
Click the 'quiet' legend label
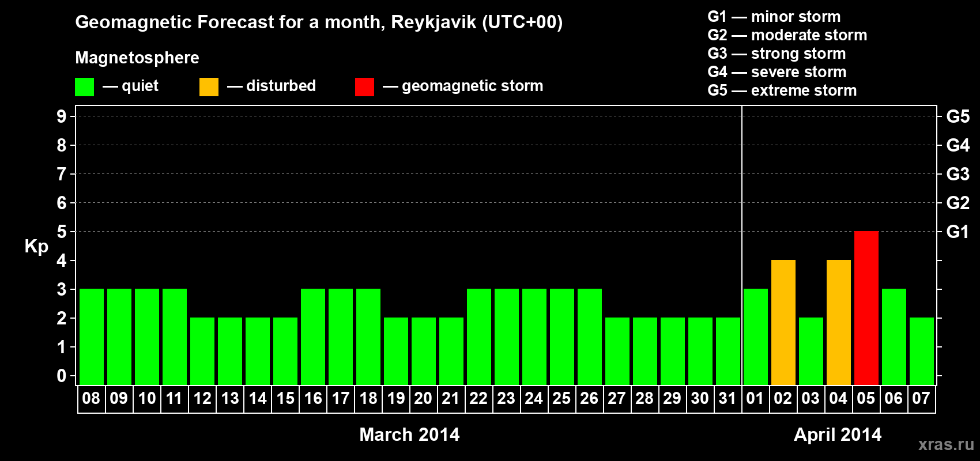pos(140,86)
